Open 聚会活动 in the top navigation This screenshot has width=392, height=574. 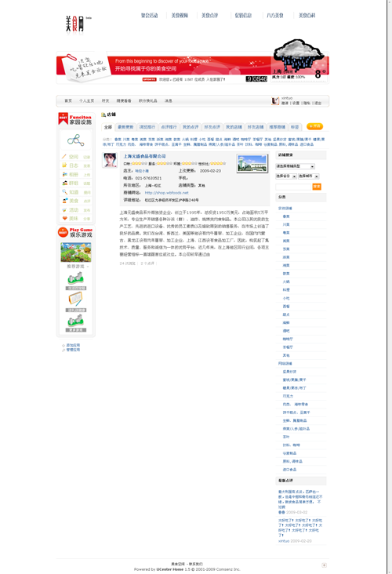point(149,16)
